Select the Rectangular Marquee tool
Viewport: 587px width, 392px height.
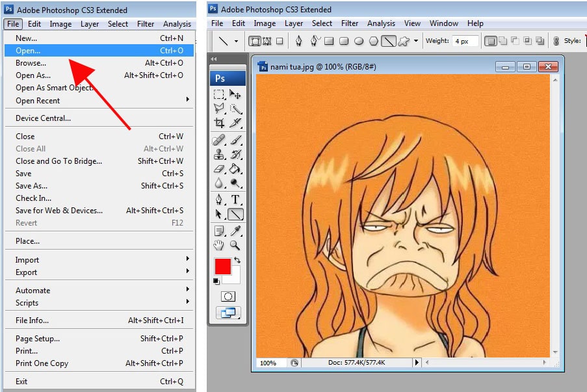click(219, 94)
